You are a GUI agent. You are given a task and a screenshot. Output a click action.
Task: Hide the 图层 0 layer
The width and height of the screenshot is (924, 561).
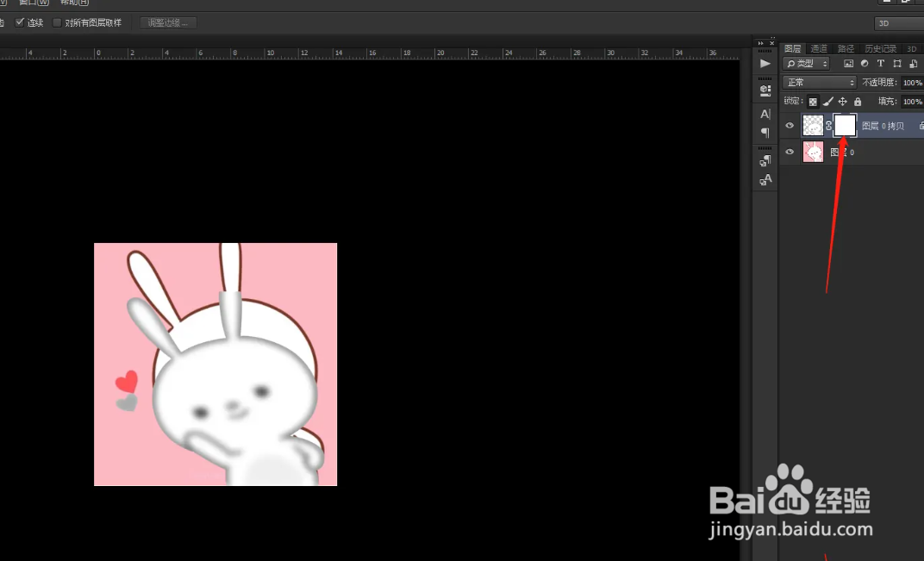[x=790, y=152]
